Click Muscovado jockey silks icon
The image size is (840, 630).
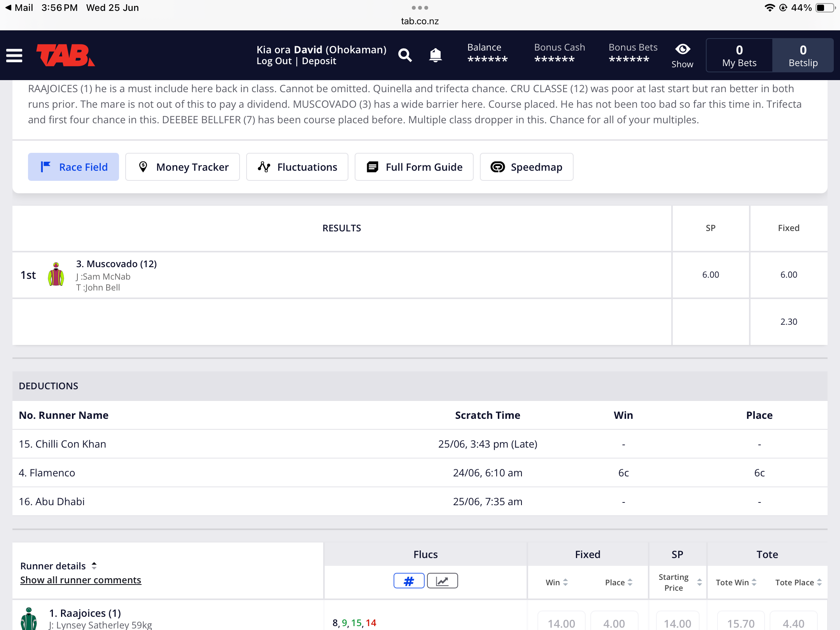click(56, 275)
